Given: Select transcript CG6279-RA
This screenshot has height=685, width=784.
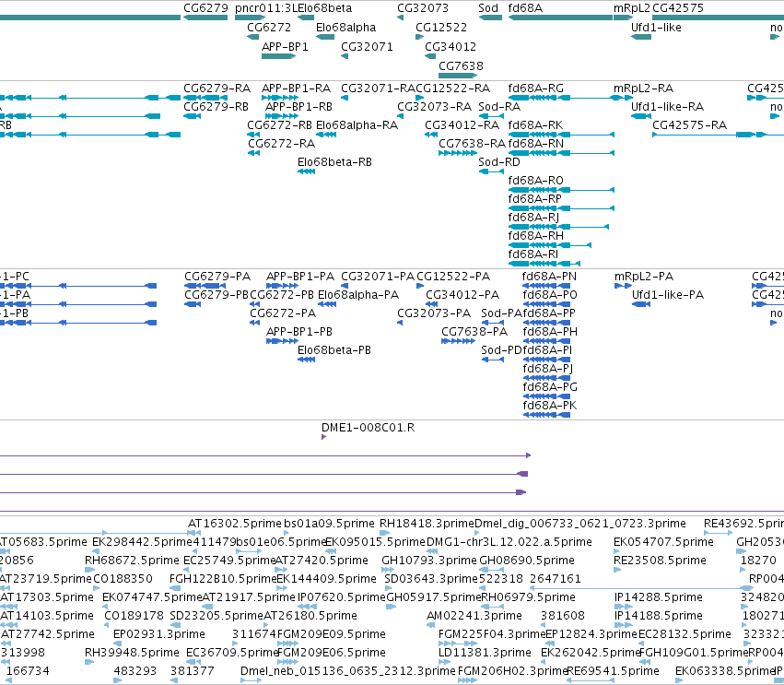Looking at the screenshot, I should [217, 89].
